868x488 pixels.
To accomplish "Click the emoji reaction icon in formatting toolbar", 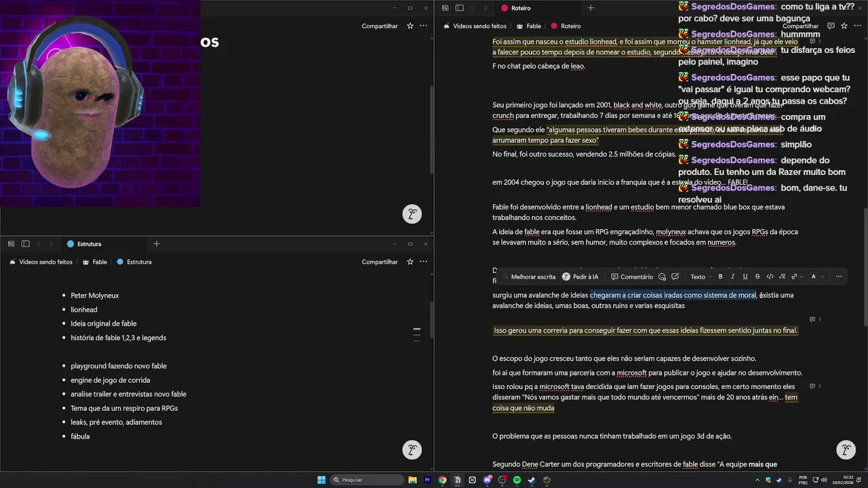I will click(x=663, y=277).
